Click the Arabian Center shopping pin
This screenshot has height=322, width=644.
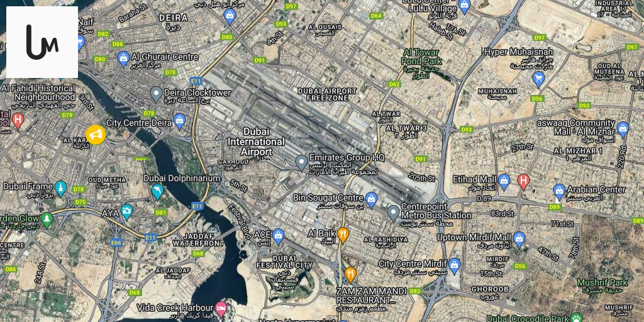click(x=559, y=192)
